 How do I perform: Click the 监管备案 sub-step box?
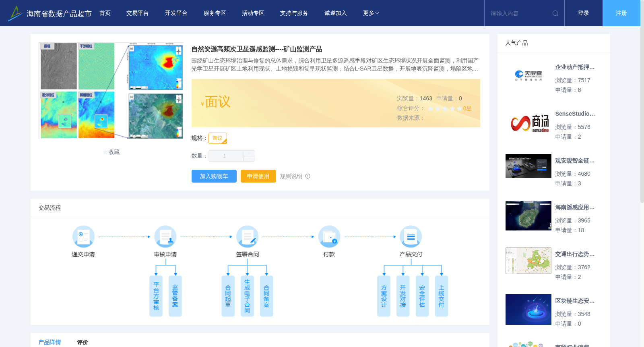pyautogui.click(x=175, y=296)
